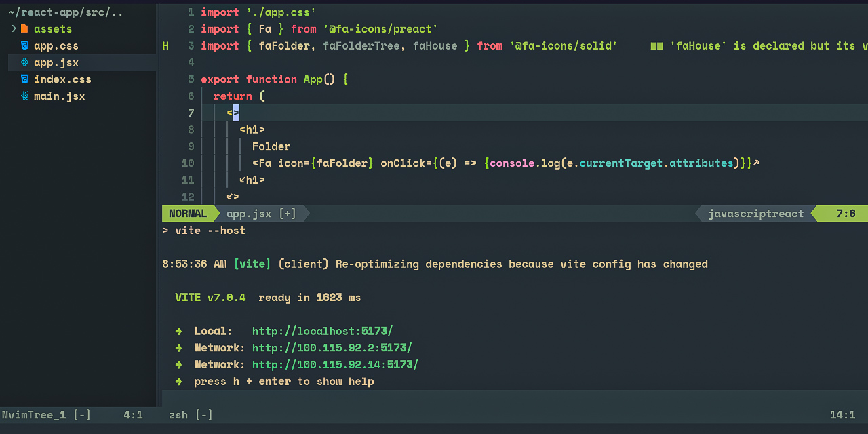Screen dimensions: 868x434
Task: Click the [vite] label in terminal output
Action: [x=252, y=264]
